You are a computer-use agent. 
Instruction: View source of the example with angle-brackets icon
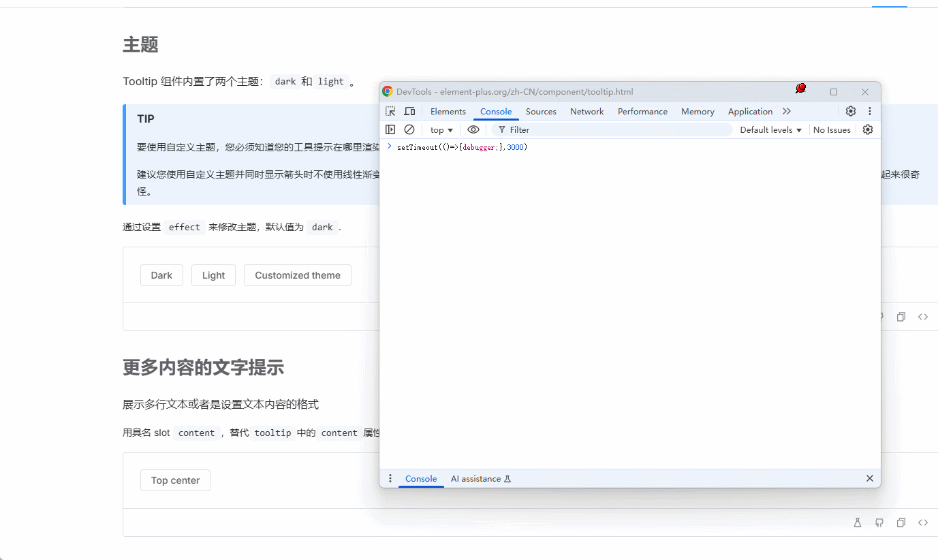coord(923,523)
